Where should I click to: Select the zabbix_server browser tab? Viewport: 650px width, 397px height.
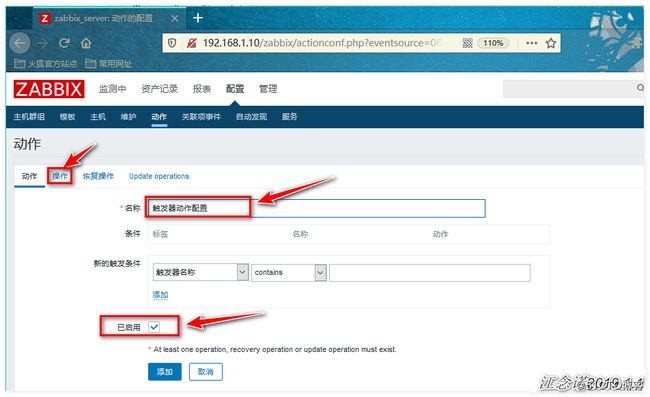tap(108, 18)
